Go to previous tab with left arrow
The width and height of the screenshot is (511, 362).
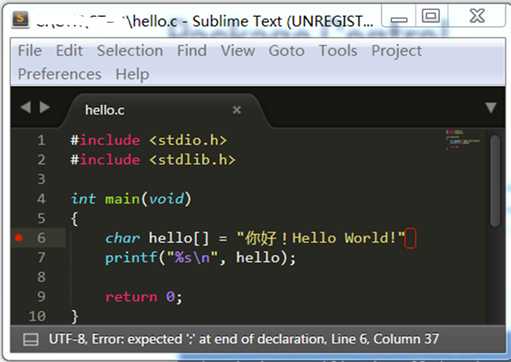(26, 108)
